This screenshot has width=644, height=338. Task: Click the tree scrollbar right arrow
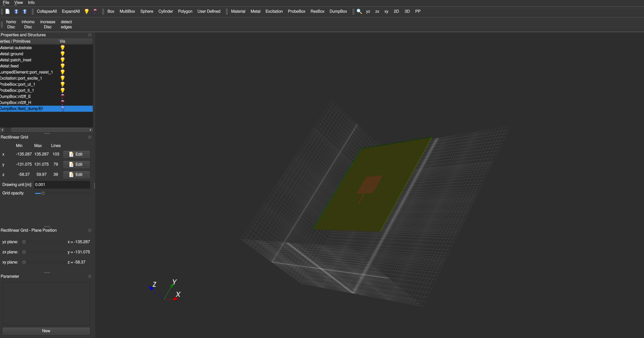click(91, 130)
